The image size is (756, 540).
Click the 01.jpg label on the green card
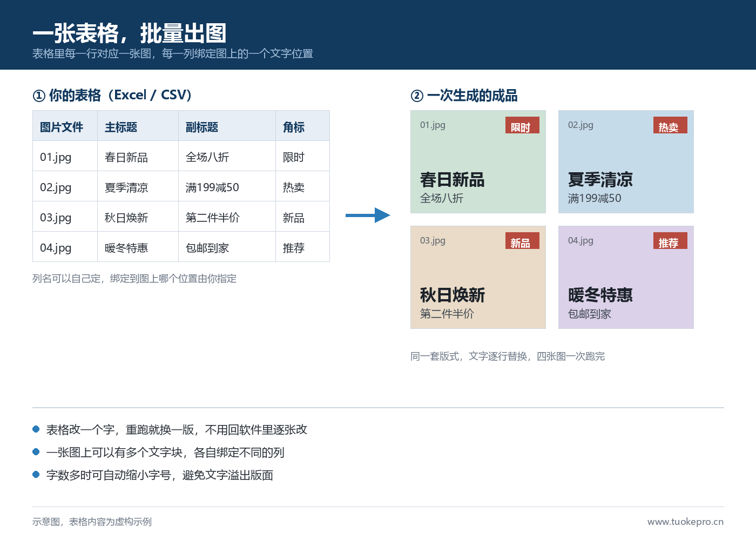tap(433, 125)
